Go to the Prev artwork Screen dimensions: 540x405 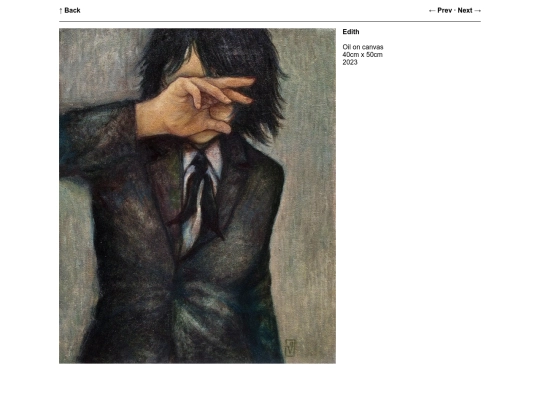(444, 10)
